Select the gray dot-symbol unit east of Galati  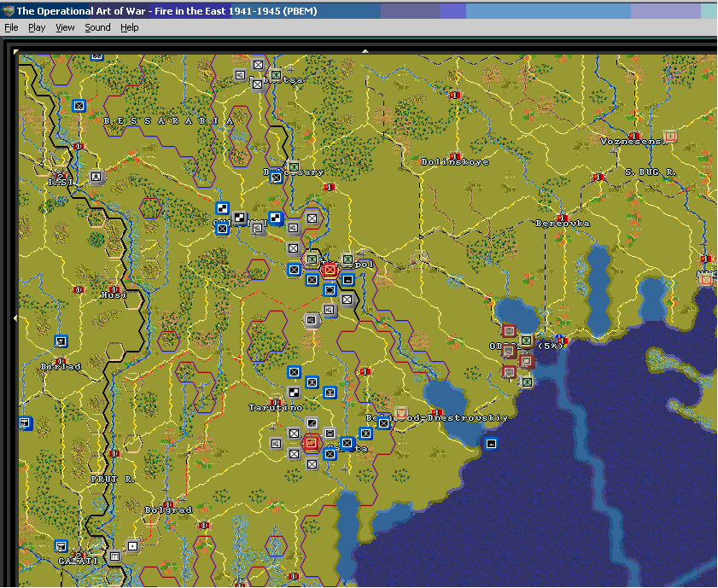pos(132,546)
